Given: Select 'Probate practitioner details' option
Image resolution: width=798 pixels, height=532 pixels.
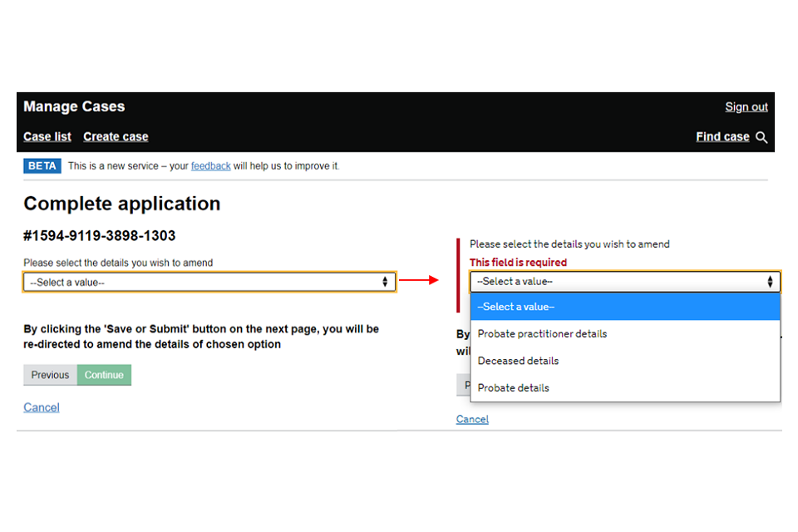Looking at the screenshot, I should (542, 334).
